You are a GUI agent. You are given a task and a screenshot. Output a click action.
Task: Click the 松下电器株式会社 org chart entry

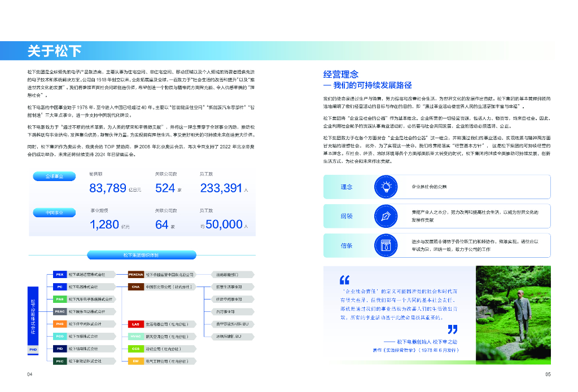pyautogui.click(x=84, y=287)
